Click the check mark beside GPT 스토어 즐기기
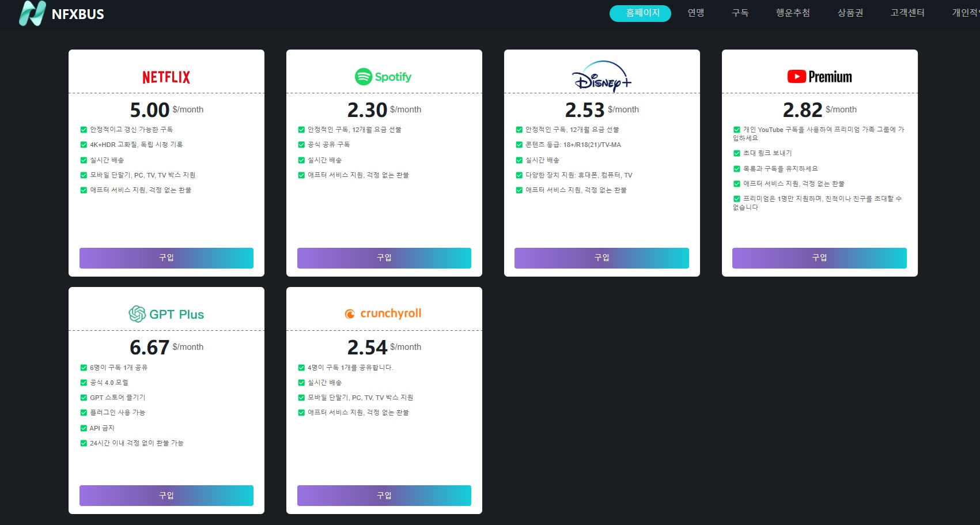980x525 pixels. point(84,398)
